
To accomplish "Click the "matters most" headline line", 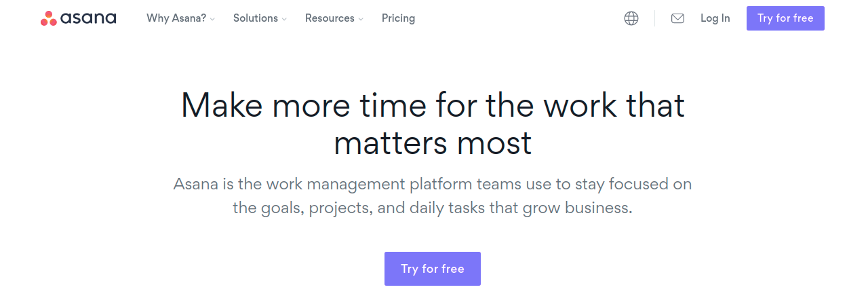I will coord(433,143).
